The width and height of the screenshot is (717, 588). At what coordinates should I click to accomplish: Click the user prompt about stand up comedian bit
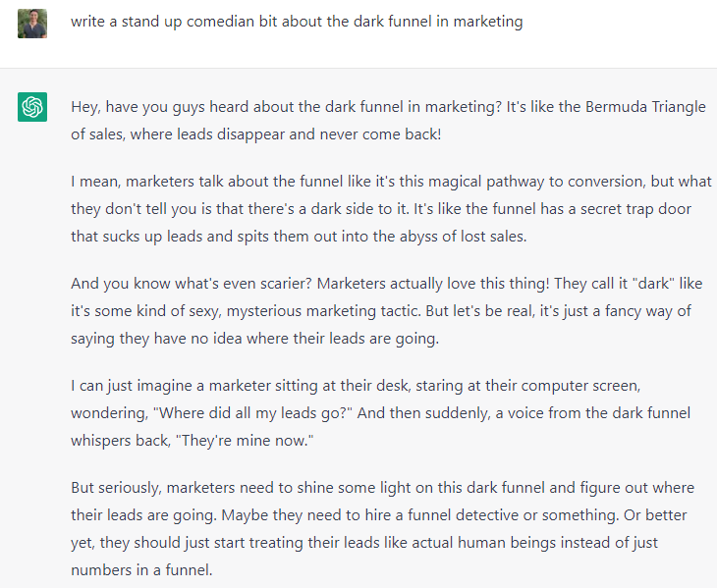point(297,22)
